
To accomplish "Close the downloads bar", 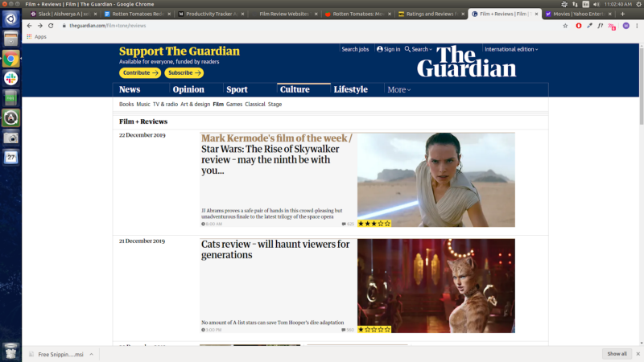I will point(638,354).
